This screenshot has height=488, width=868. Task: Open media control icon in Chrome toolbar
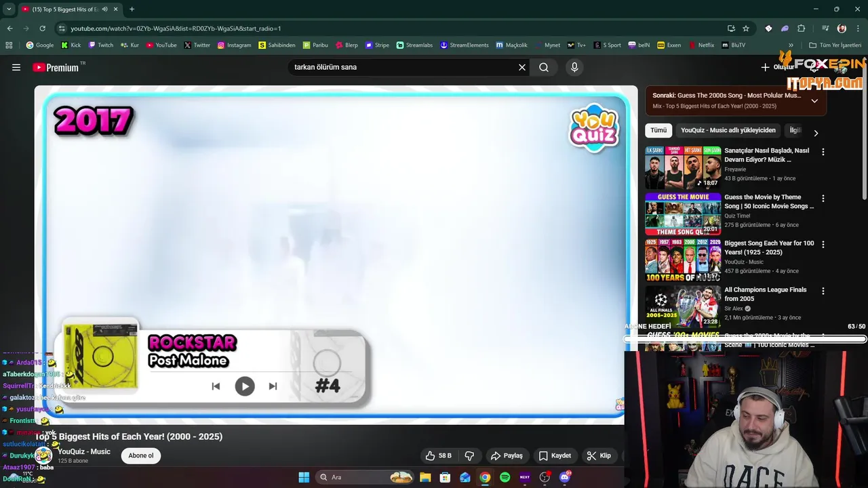[x=825, y=28]
